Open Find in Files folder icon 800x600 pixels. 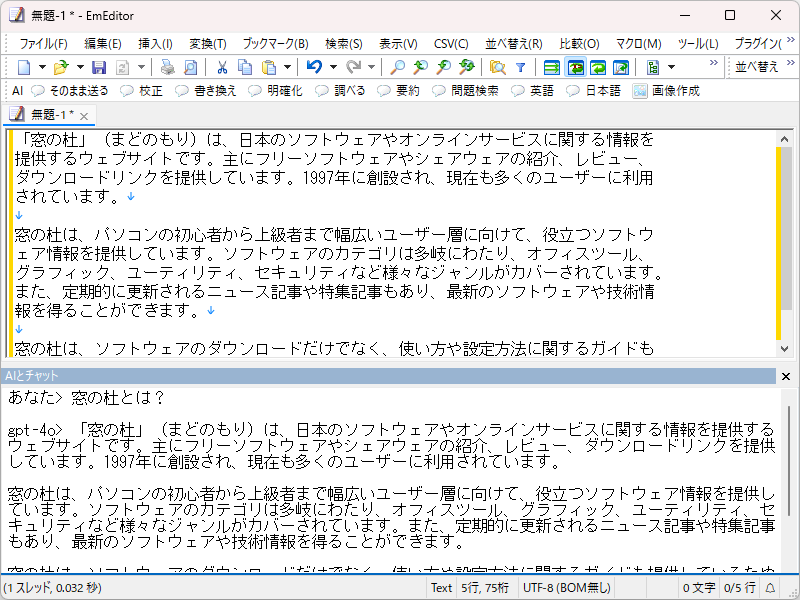497,67
